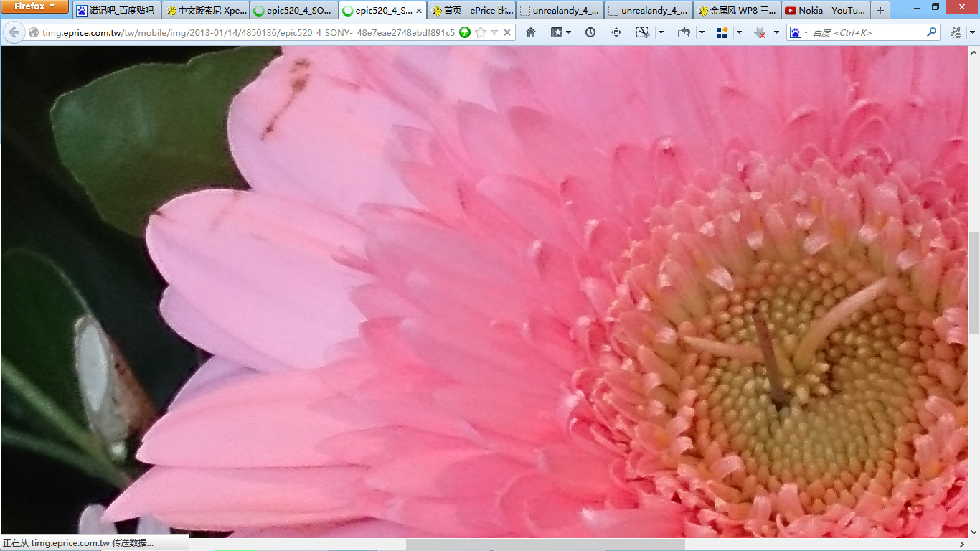Click the vertical scrollbar up arrow

click(974, 53)
